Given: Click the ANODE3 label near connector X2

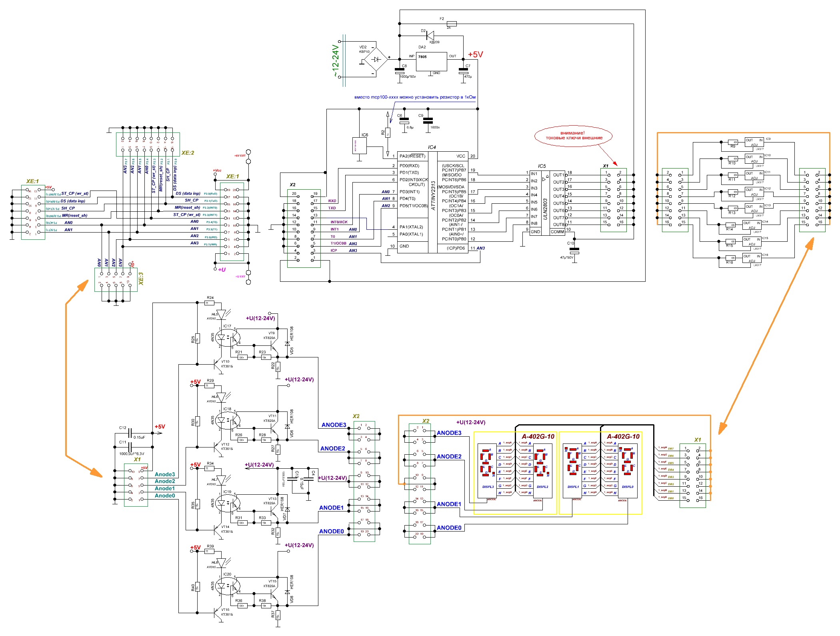Looking at the screenshot, I should (334, 425).
